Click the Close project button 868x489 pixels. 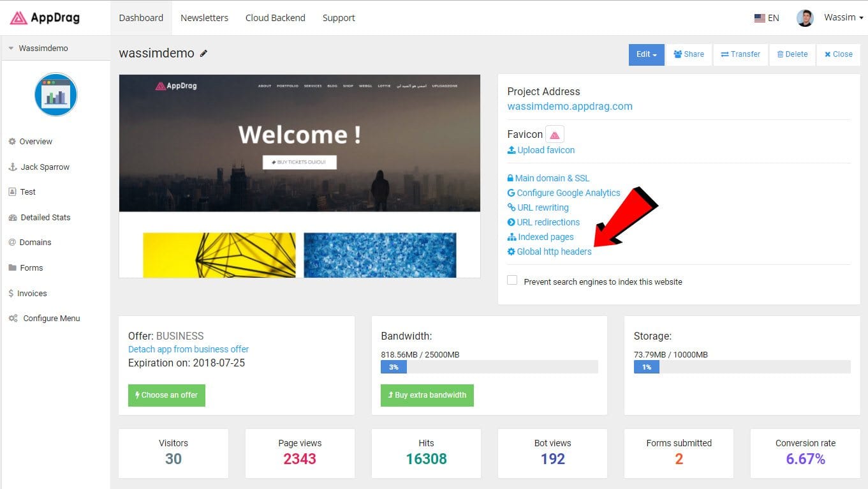838,54
